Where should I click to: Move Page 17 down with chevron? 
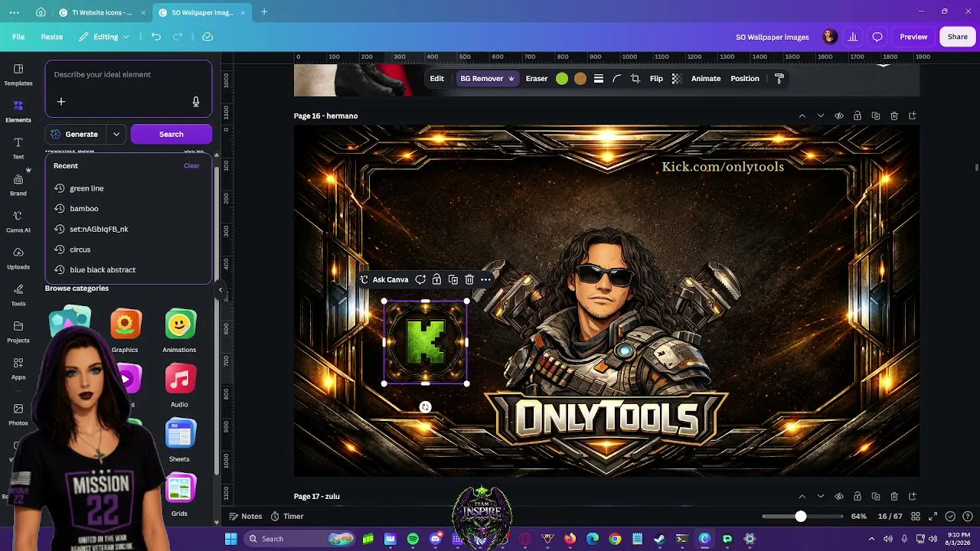[821, 497]
